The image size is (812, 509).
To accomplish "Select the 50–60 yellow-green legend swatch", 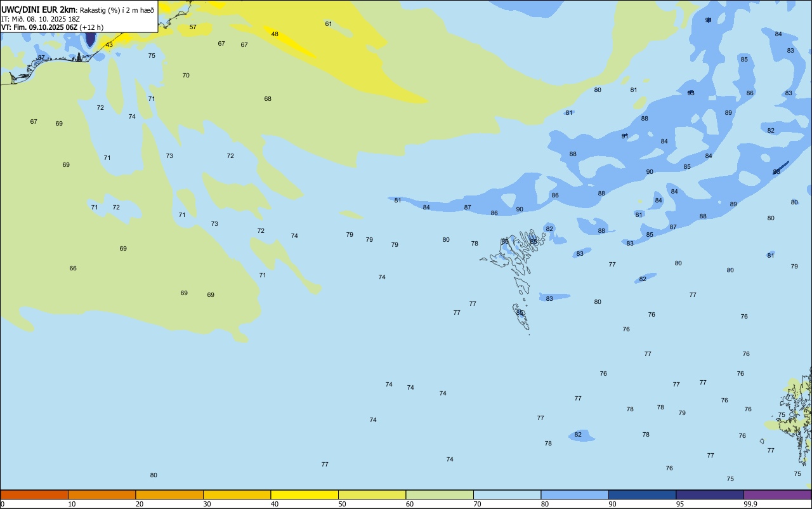I will 372,494.
